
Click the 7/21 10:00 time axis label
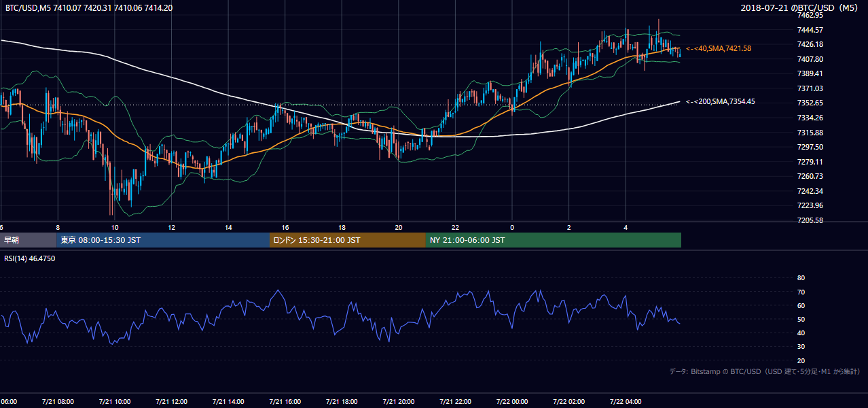[x=114, y=402]
